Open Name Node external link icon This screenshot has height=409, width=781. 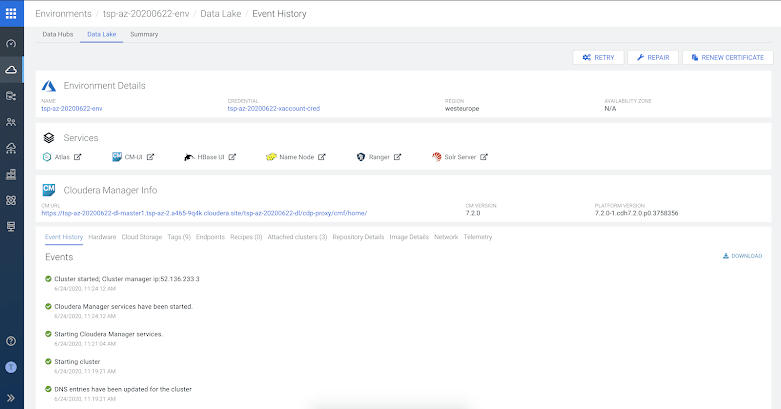pyautogui.click(x=322, y=157)
